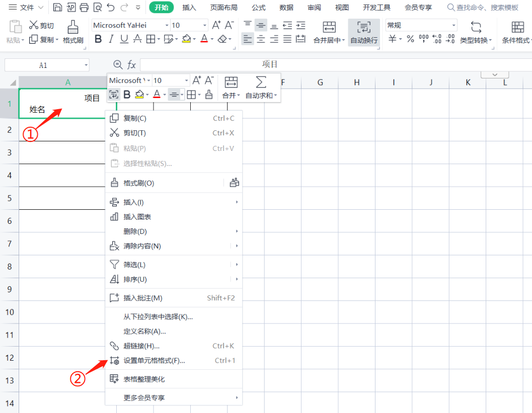Choose 插入批注(M) in context menu
The width and height of the screenshot is (532, 413).
coord(174,298)
